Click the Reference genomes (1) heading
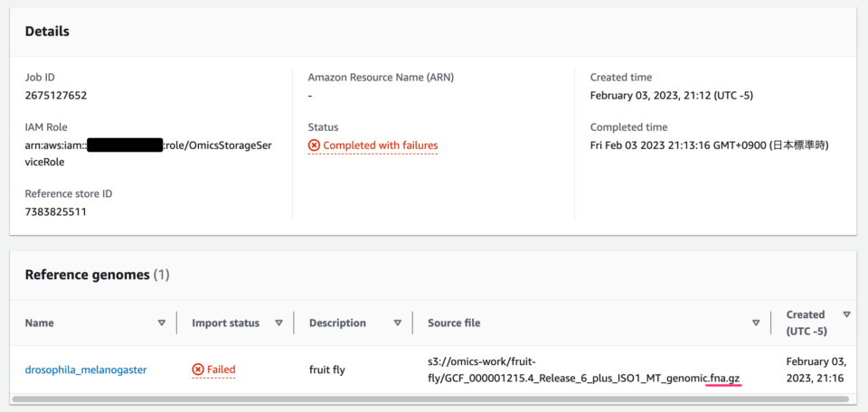The width and height of the screenshot is (868, 412). pyautogui.click(x=97, y=275)
